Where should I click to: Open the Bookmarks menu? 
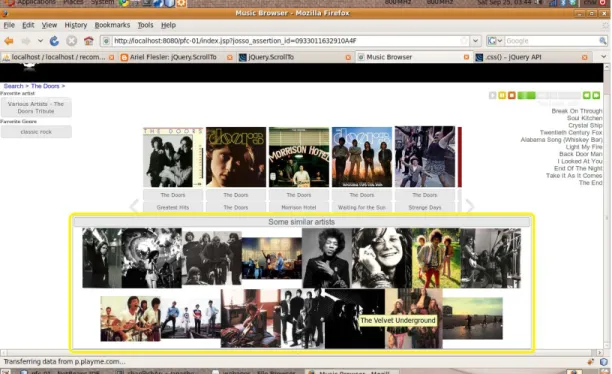(112, 25)
